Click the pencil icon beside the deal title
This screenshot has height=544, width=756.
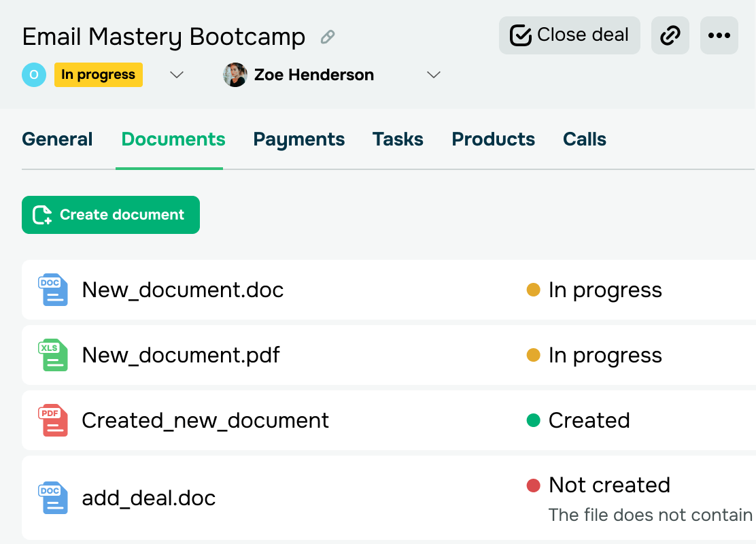click(x=328, y=37)
